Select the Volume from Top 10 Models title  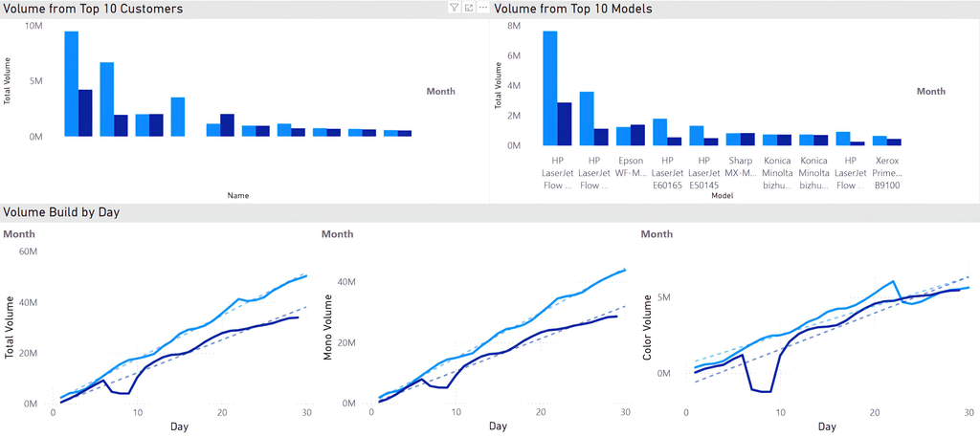pos(572,9)
